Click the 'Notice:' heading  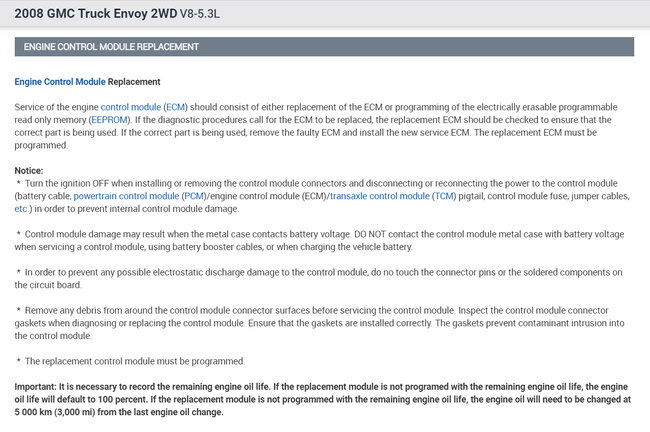[x=29, y=170]
